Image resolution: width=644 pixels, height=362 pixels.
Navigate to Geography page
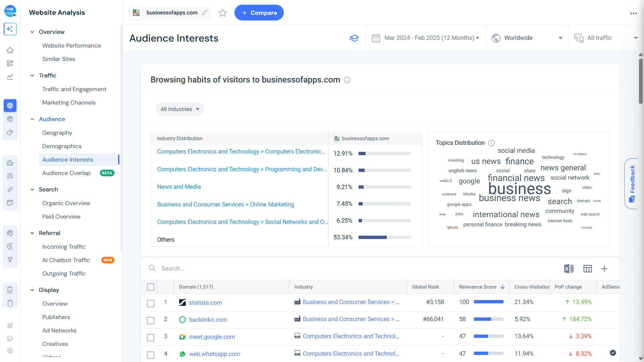click(x=57, y=133)
